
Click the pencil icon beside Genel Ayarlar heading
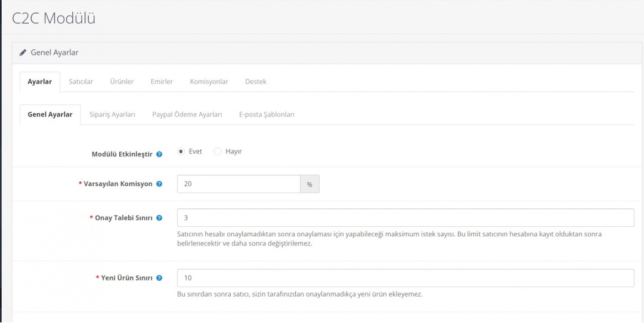click(x=23, y=53)
